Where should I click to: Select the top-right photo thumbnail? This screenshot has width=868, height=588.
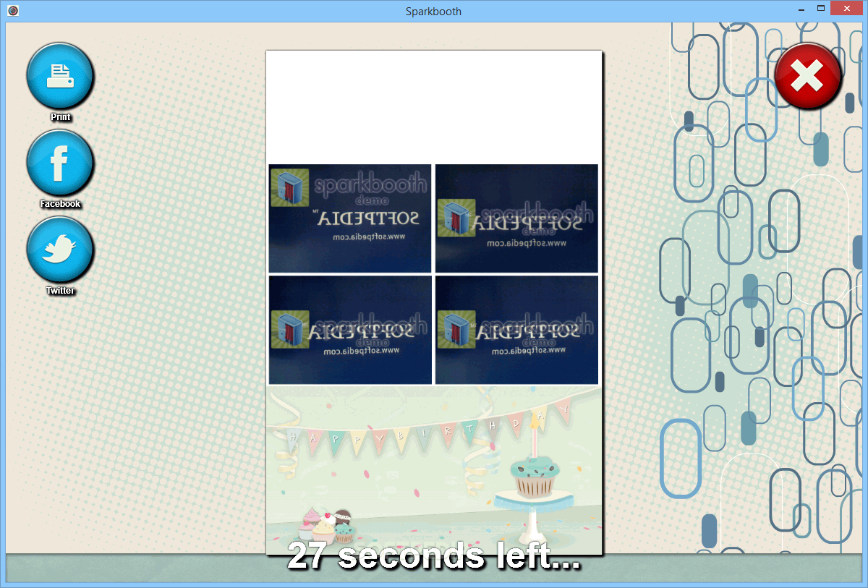coord(516,218)
